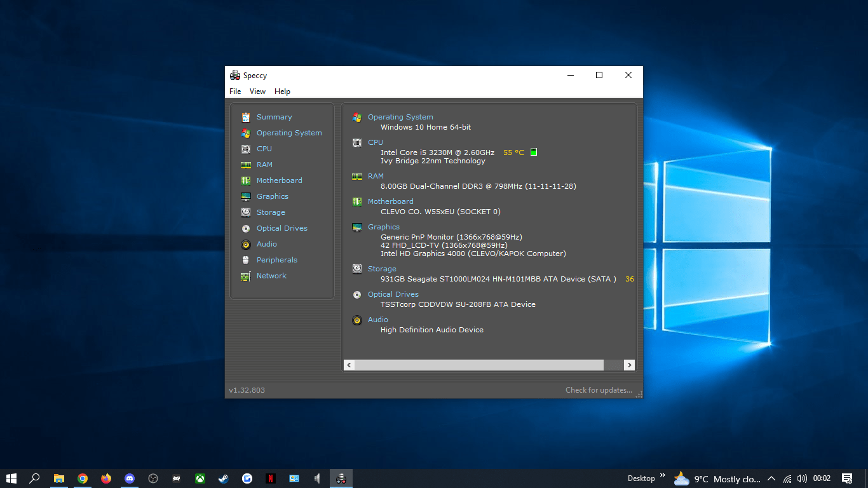Go to Peripherals in the sidebar
Image resolution: width=868 pixels, height=488 pixels.
(276, 260)
